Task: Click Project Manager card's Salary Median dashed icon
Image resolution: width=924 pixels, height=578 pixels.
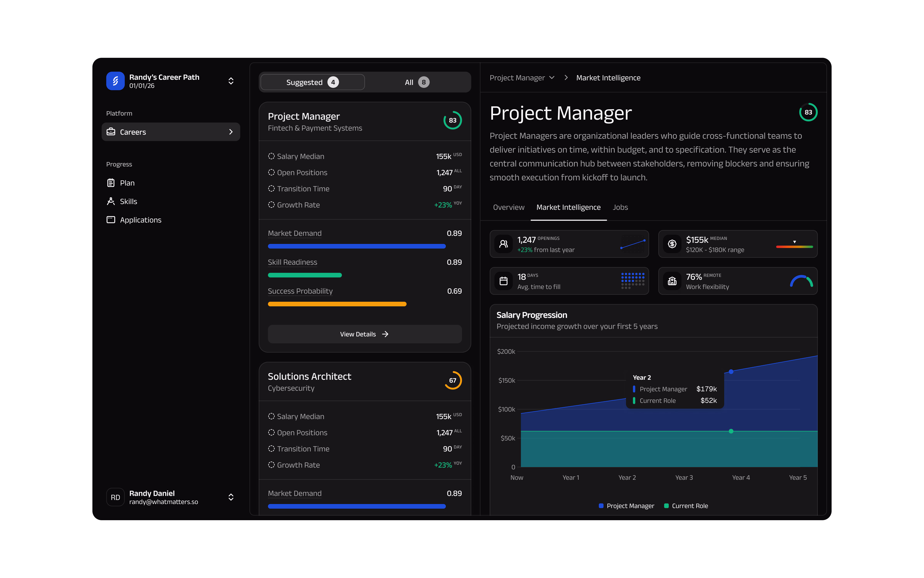Action: 271,156
